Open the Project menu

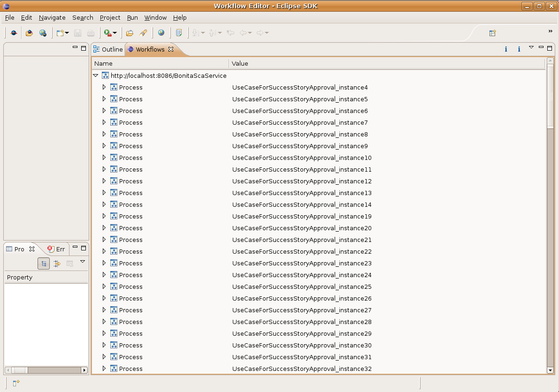(110, 17)
